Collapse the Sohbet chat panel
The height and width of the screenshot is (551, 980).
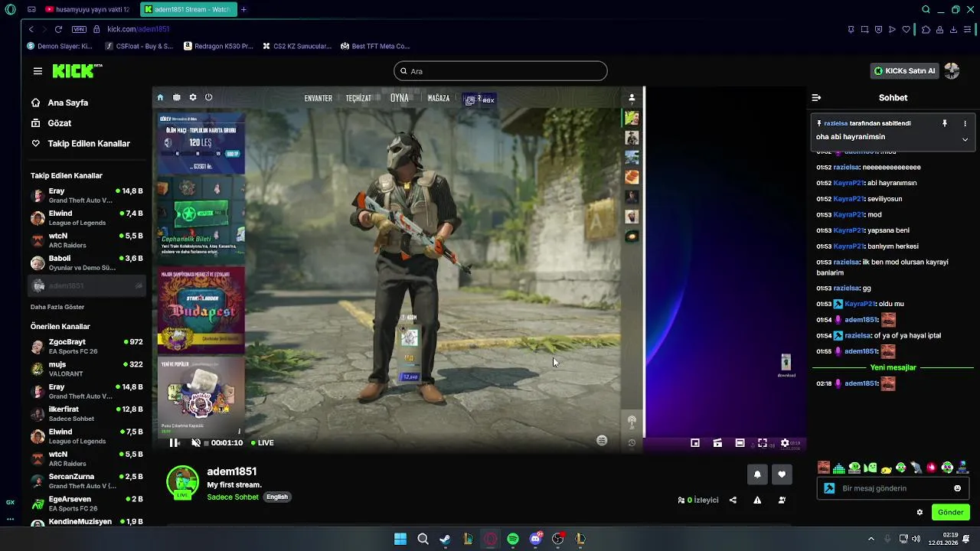(x=816, y=98)
